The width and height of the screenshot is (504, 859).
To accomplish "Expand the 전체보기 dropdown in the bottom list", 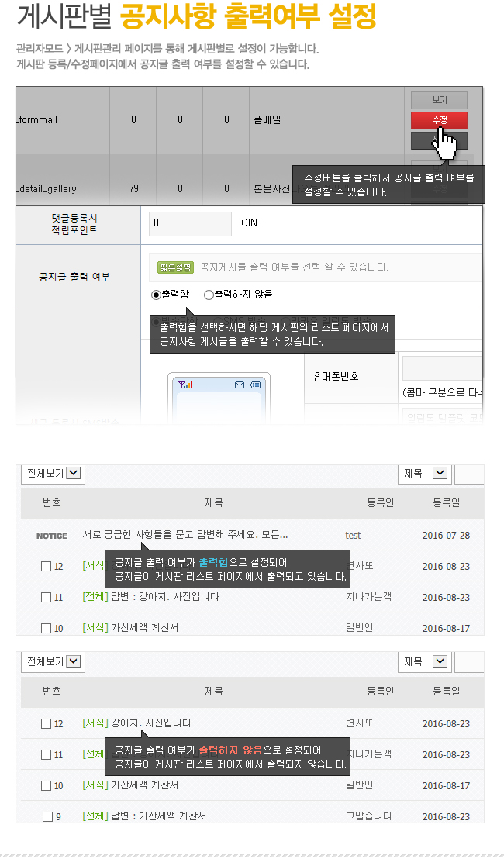I will pyautogui.click(x=54, y=661).
